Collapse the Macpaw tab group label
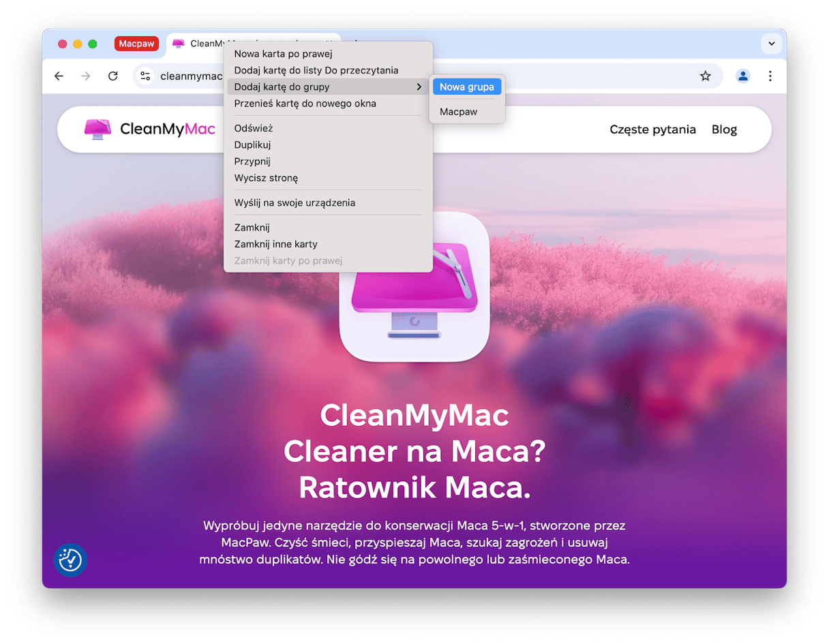 [137, 44]
